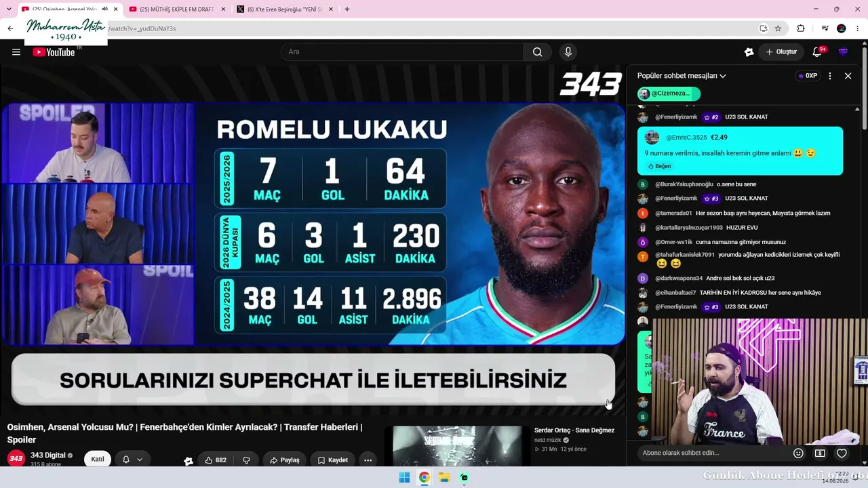Open the 0XP points badge
The image size is (868, 488).
pos(808,76)
